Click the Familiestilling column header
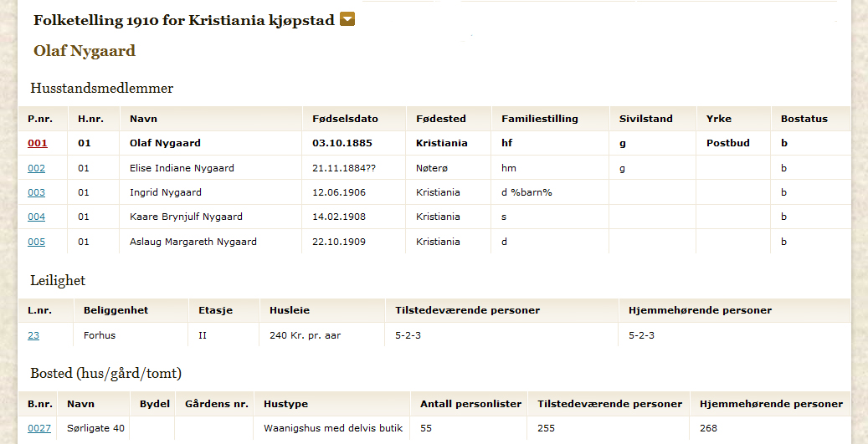The image size is (868, 444). click(x=540, y=119)
